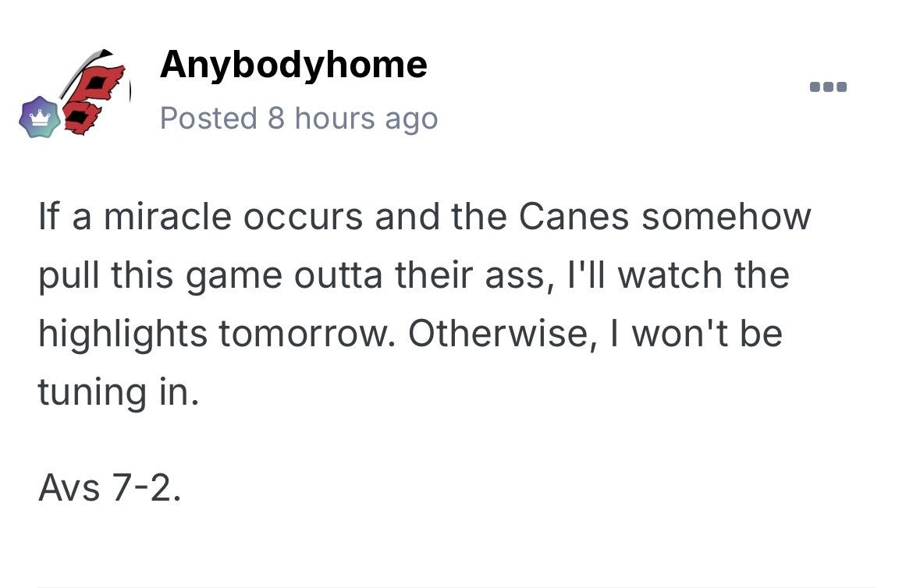Click the divider line below the post
Screen dimensions: 913x588
[x=456, y=586]
